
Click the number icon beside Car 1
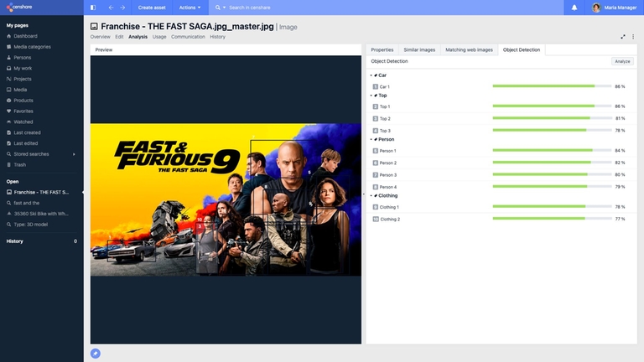375,86
